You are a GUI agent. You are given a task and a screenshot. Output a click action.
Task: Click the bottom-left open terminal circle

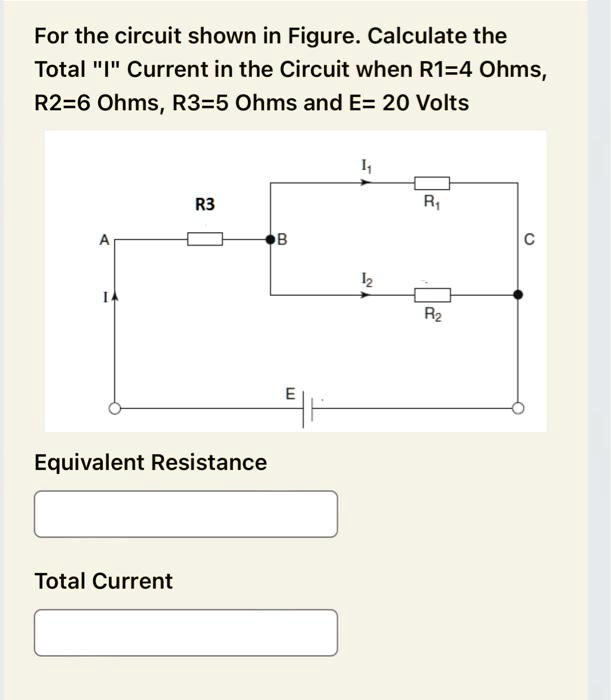115,408
